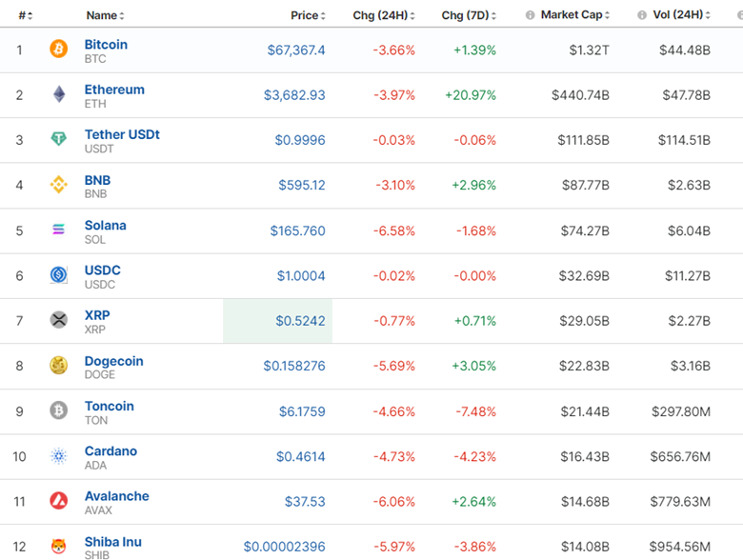Open the Tether USDt page link
Image resolution: width=743 pixels, height=560 pixels.
click(122, 134)
